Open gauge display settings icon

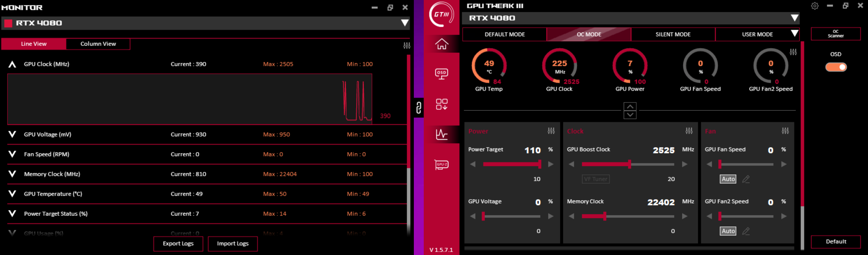793,52
